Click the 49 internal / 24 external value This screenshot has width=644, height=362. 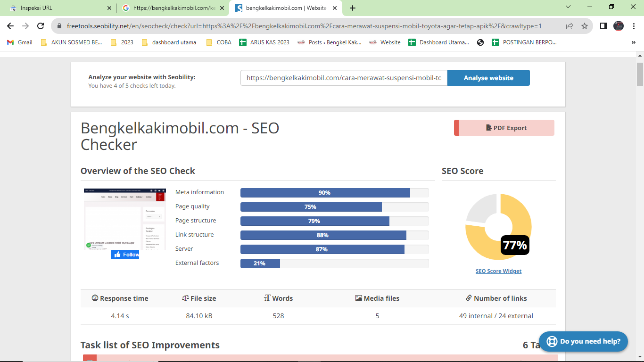(496, 316)
